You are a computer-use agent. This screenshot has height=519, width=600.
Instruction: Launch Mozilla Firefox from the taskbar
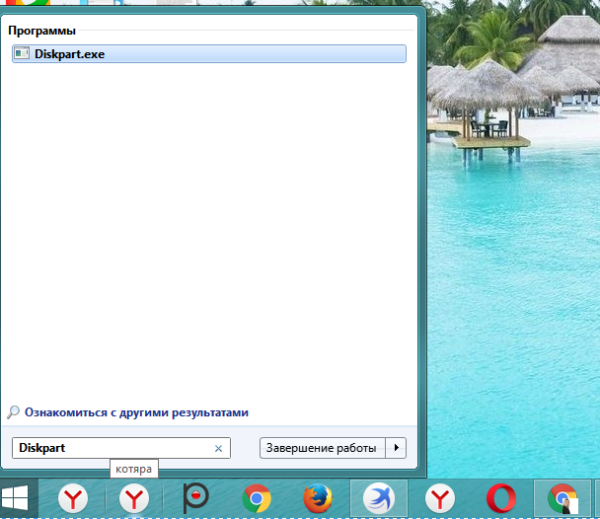[x=318, y=498]
